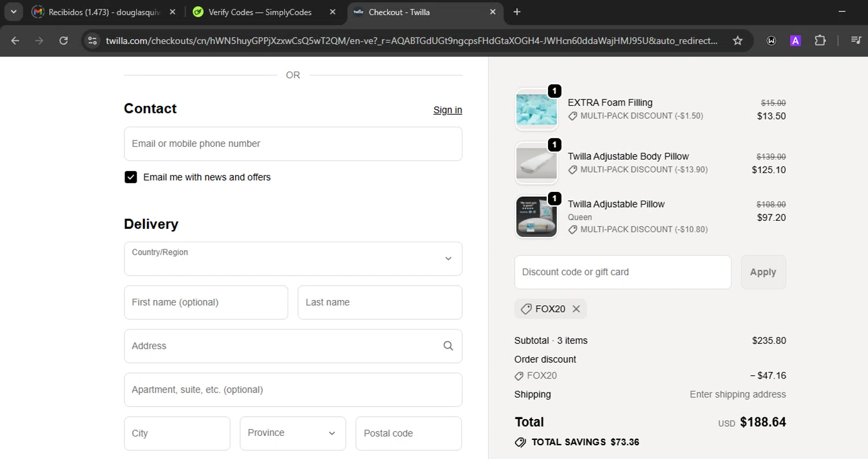Click the Adjustable Pillow price $97.20
Viewport: 868px width, 459px height.
(771, 218)
